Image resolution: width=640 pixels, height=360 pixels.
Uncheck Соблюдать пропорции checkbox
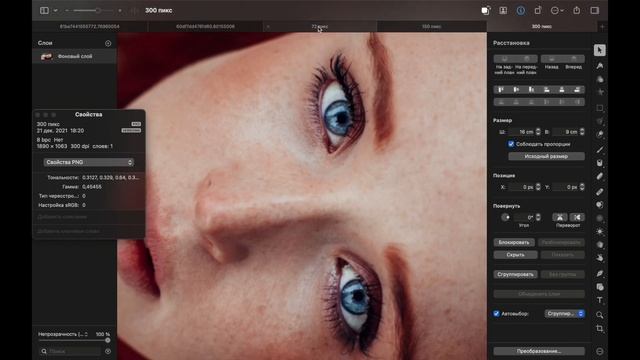click(x=511, y=144)
